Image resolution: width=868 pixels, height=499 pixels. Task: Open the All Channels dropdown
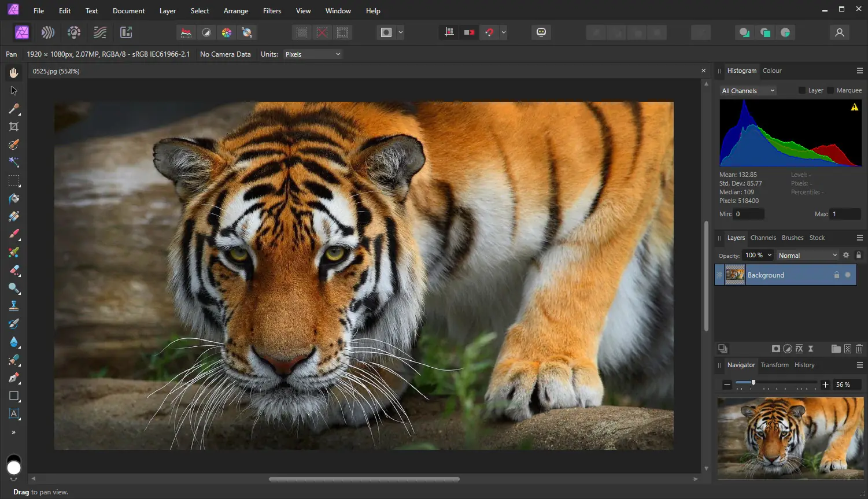[x=748, y=91]
